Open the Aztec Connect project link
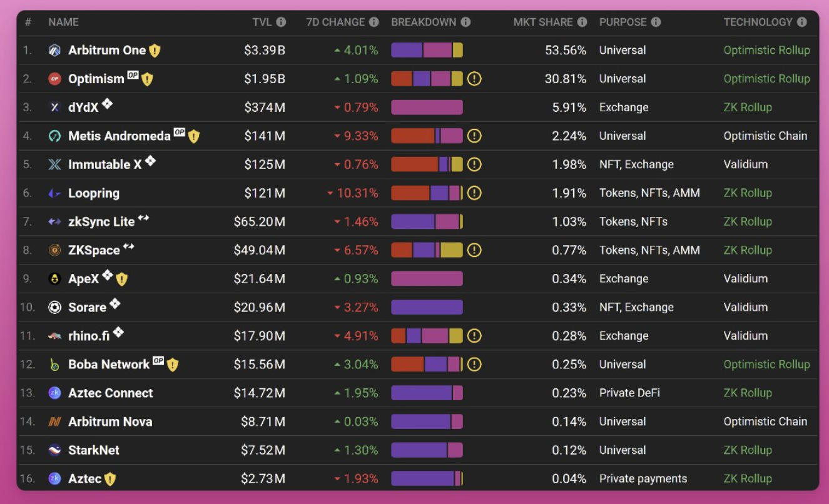Viewport: 829px width, 504px height. click(x=111, y=393)
